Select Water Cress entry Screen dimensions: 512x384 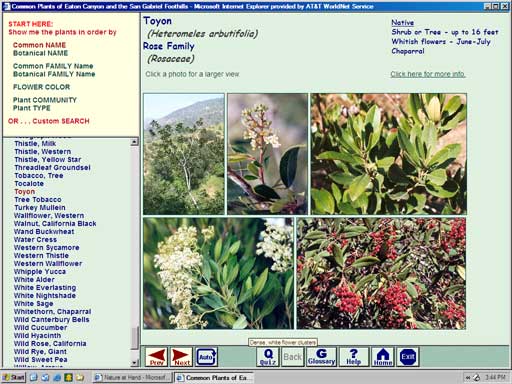coord(35,240)
